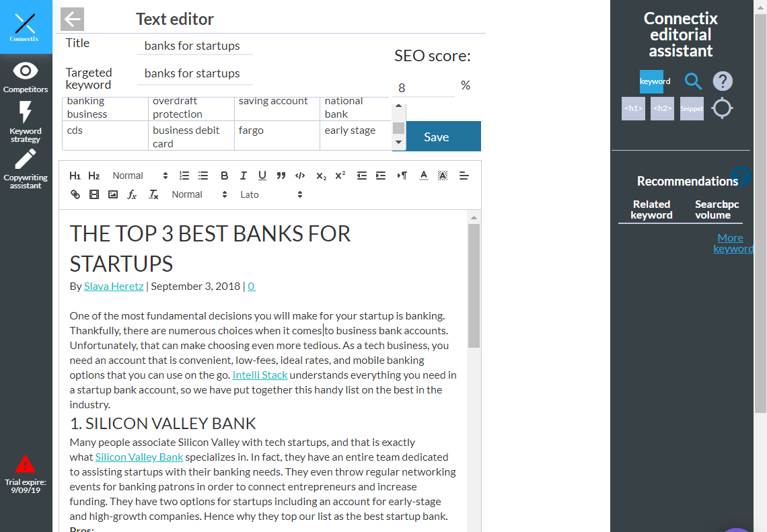Open the Lato font dropdown
The height and width of the screenshot is (532, 767).
click(x=272, y=194)
